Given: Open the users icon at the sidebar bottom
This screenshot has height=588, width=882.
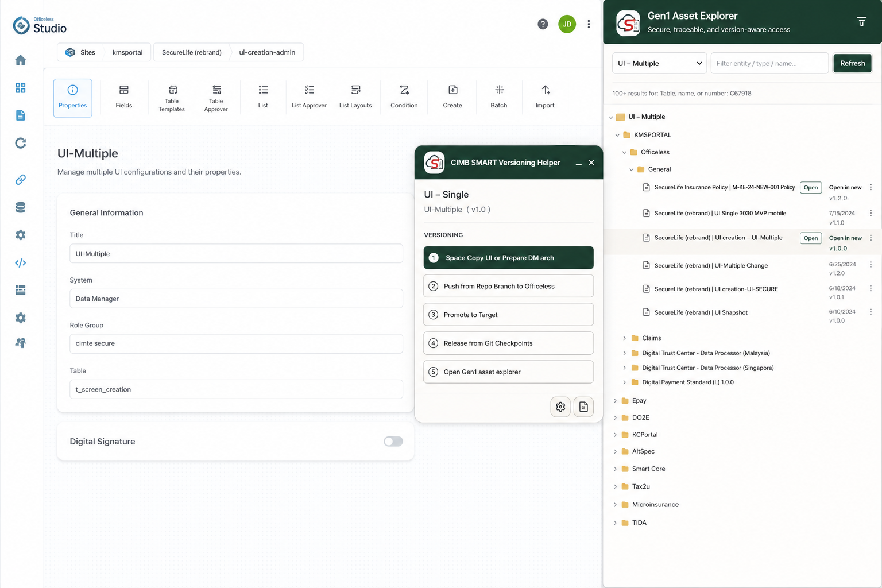Looking at the screenshot, I should pos(21,343).
